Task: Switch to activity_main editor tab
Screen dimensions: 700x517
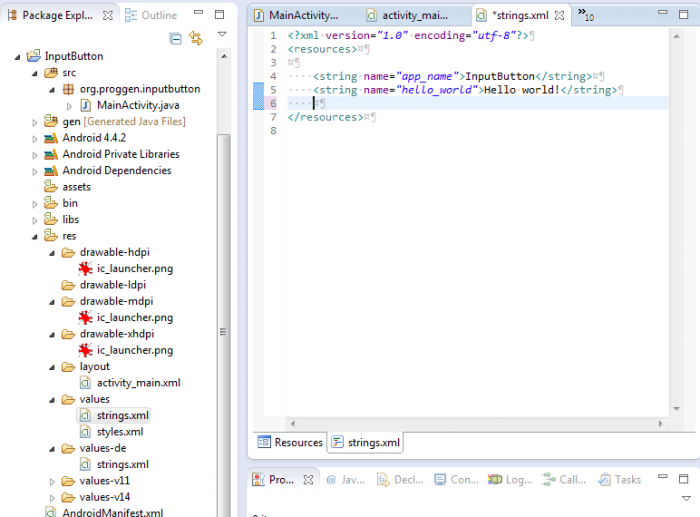Action: click(x=411, y=16)
